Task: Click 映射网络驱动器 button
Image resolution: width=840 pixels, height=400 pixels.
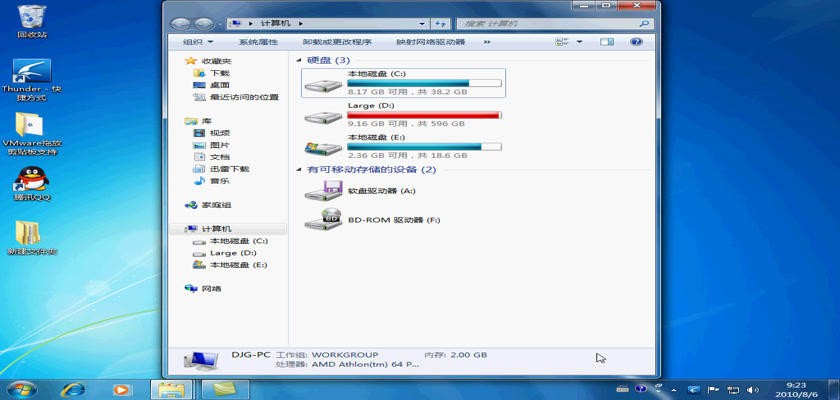Action: 430,42
